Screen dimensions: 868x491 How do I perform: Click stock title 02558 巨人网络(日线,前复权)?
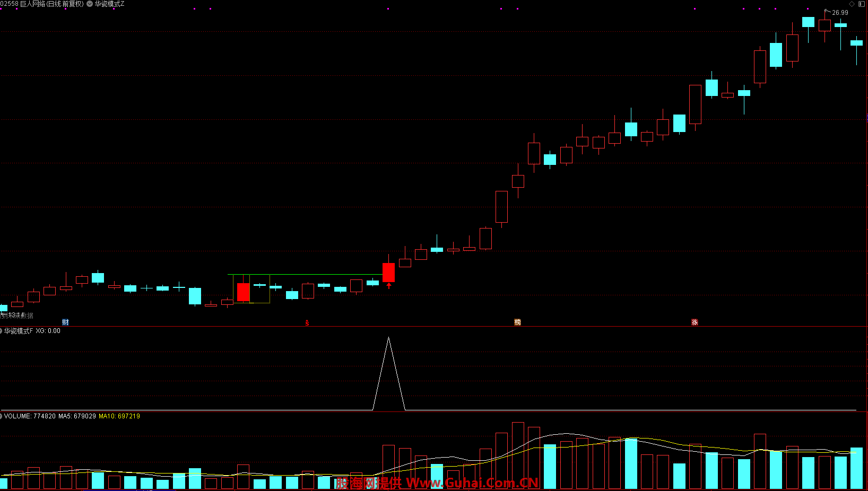click(x=42, y=4)
